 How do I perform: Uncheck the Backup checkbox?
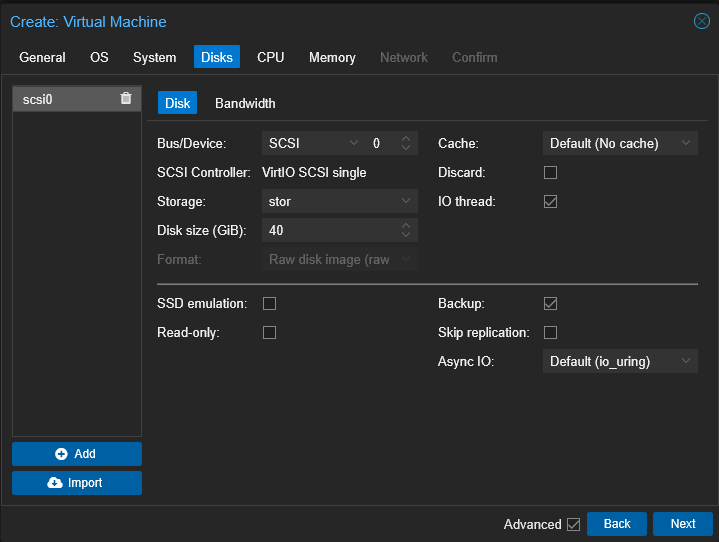(550, 303)
